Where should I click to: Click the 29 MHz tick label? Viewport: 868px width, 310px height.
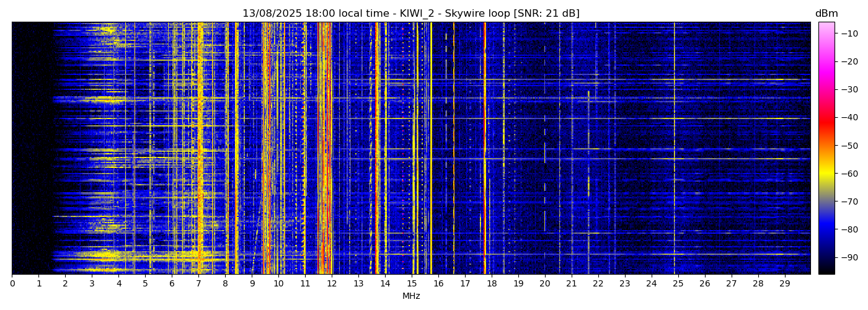785,284
